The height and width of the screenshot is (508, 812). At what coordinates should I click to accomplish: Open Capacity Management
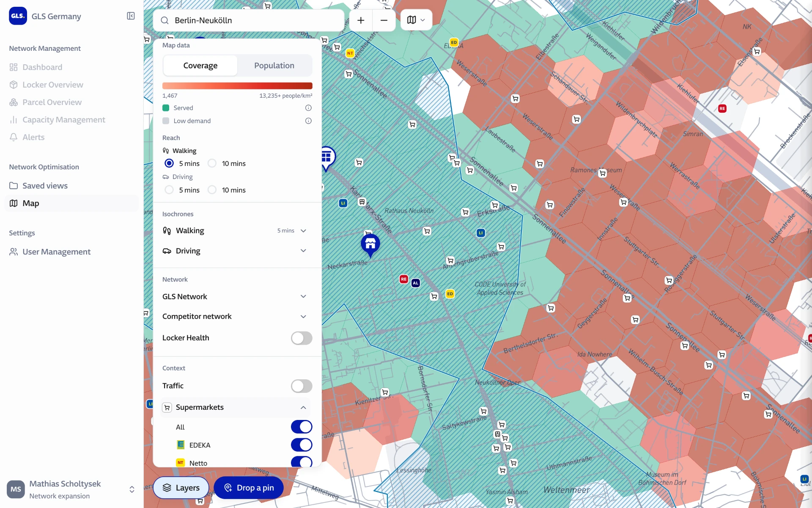pyautogui.click(x=63, y=120)
